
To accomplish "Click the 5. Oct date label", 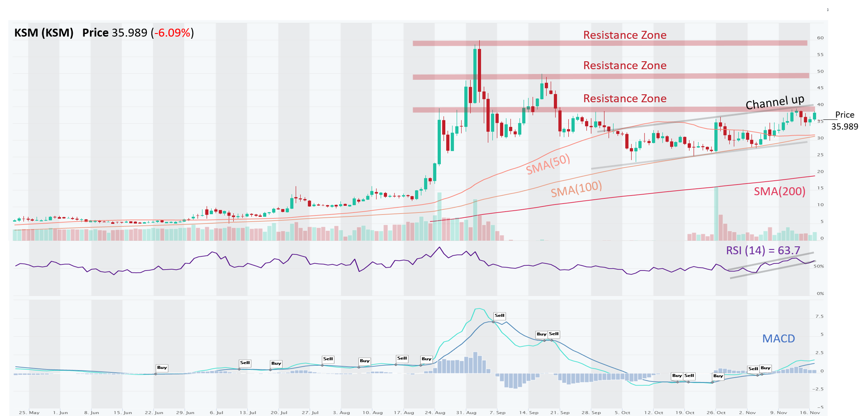I will (622, 412).
